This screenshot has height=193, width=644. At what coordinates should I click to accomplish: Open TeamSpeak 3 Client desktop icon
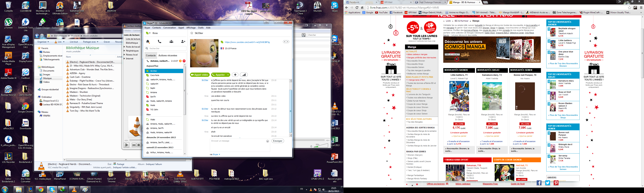(300, 8)
